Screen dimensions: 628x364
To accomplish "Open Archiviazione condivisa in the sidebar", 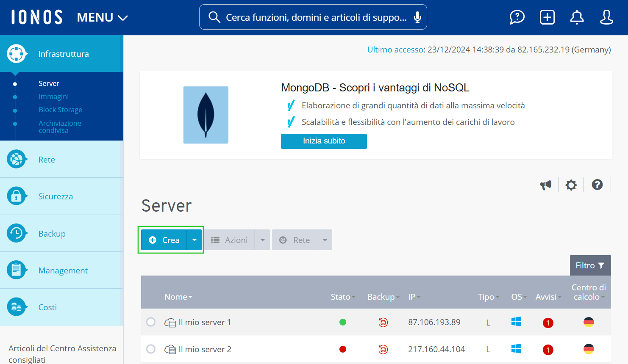I will (60, 127).
